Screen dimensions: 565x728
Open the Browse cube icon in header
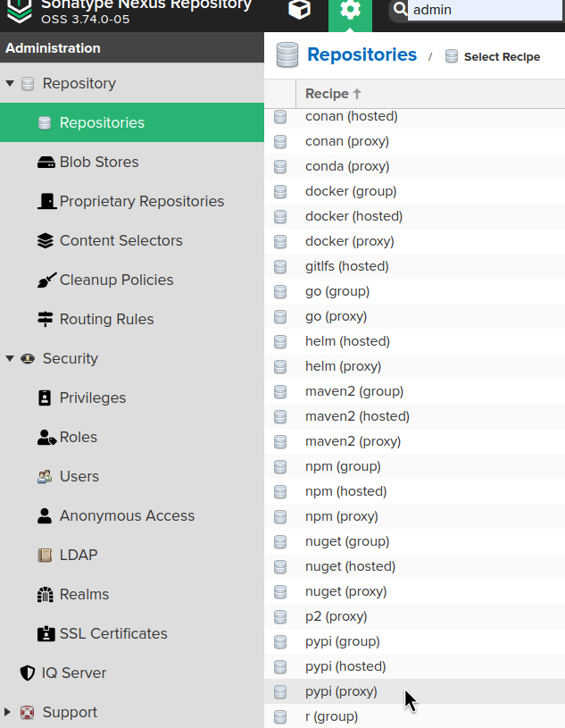click(299, 9)
